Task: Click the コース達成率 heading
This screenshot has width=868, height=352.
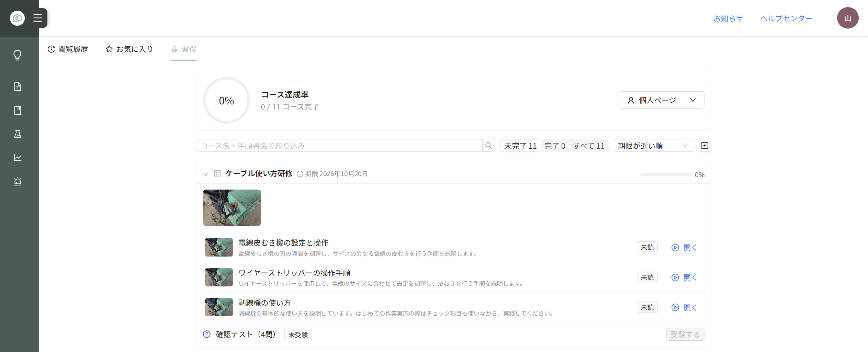Action: 285,94
